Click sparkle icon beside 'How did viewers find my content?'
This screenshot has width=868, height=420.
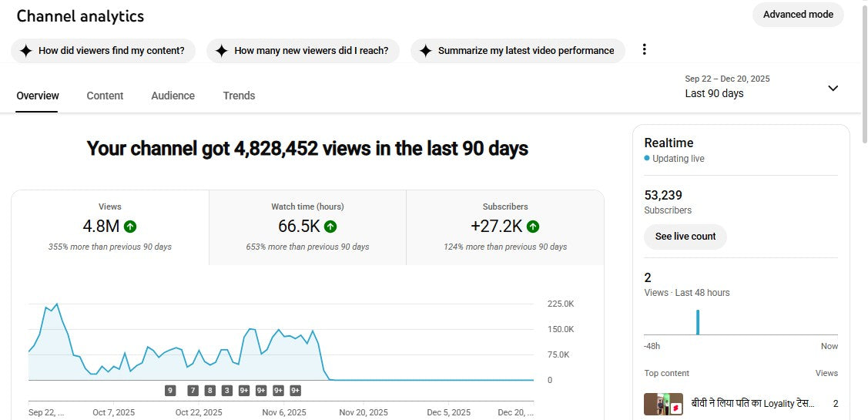25,51
